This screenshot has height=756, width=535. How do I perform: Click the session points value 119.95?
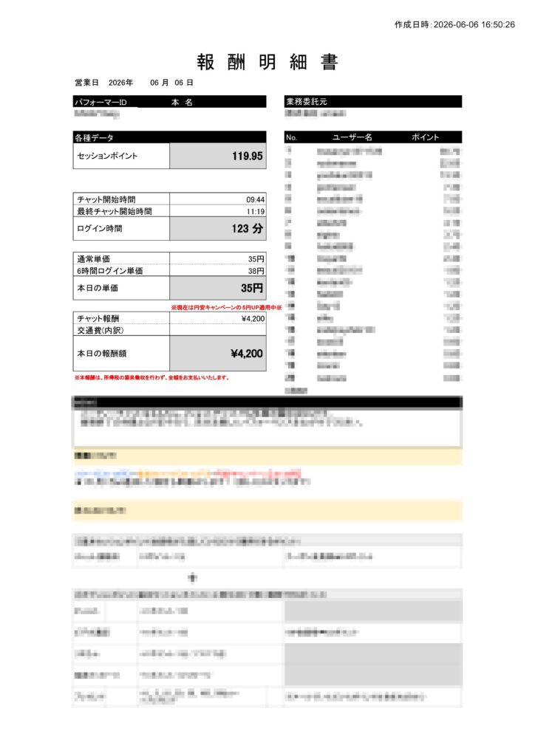click(x=247, y=156)
